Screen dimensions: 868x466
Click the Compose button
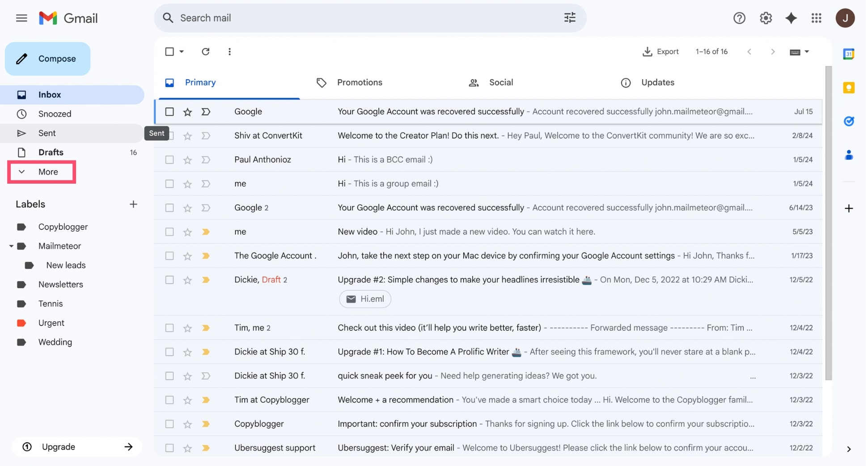(x=48, y=59)
